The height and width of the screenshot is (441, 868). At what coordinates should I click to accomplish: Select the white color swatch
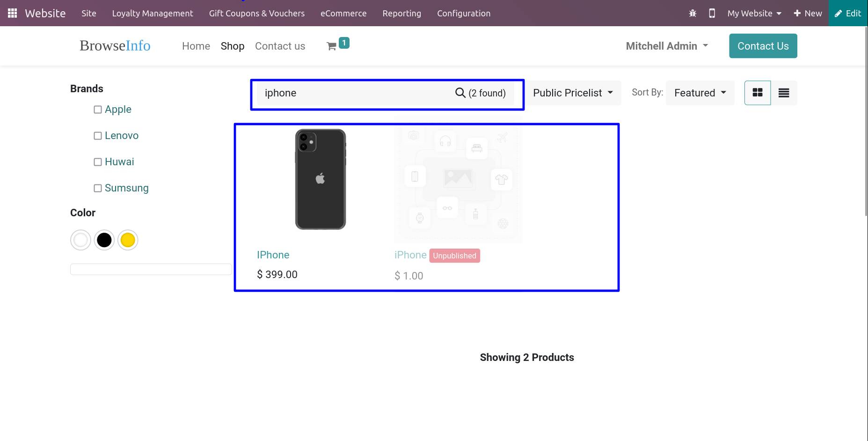(80, 240)
